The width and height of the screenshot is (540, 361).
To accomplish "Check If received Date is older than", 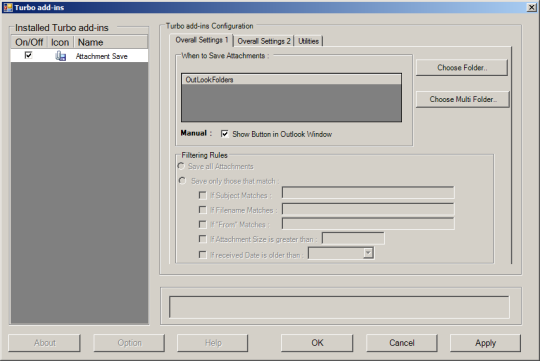I will click(x=202, y=255).
